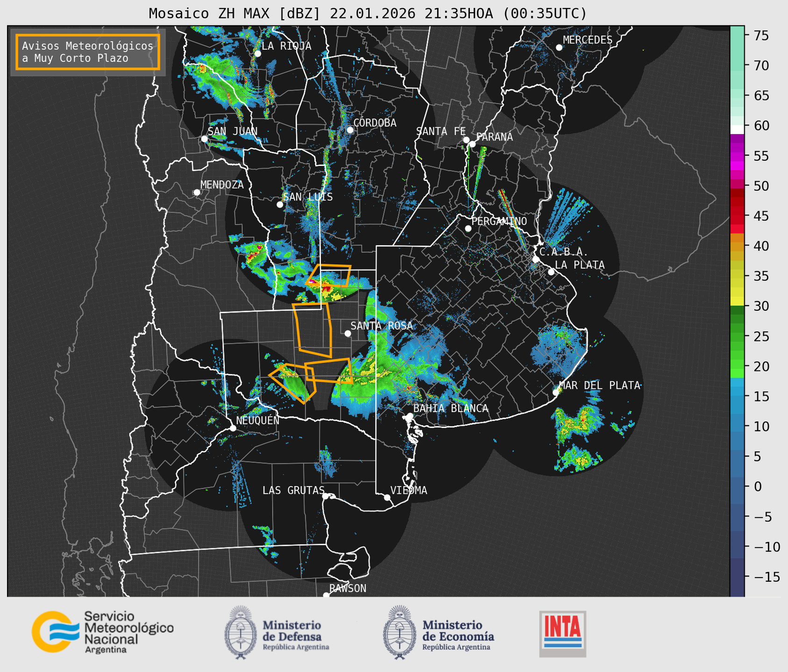Click the MAR DEL PLATA city marker dot
Viewport: 788px width, 672px height.
point(555,393)
